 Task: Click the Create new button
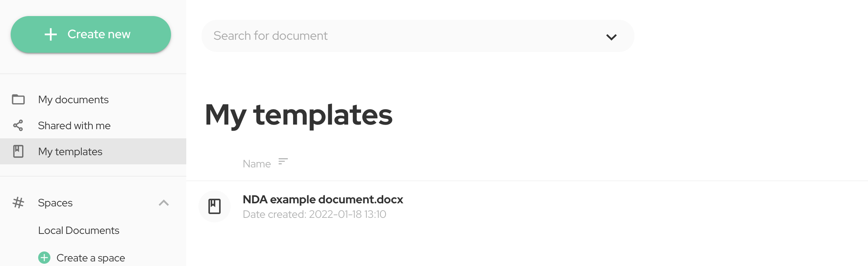(91, 34)
